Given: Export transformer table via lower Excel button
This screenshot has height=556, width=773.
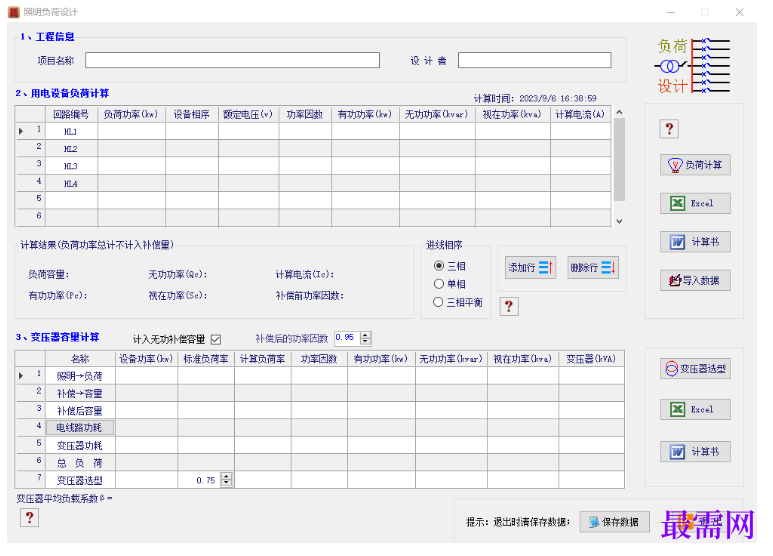Looking at the screenshot, I should pos(695,409).
